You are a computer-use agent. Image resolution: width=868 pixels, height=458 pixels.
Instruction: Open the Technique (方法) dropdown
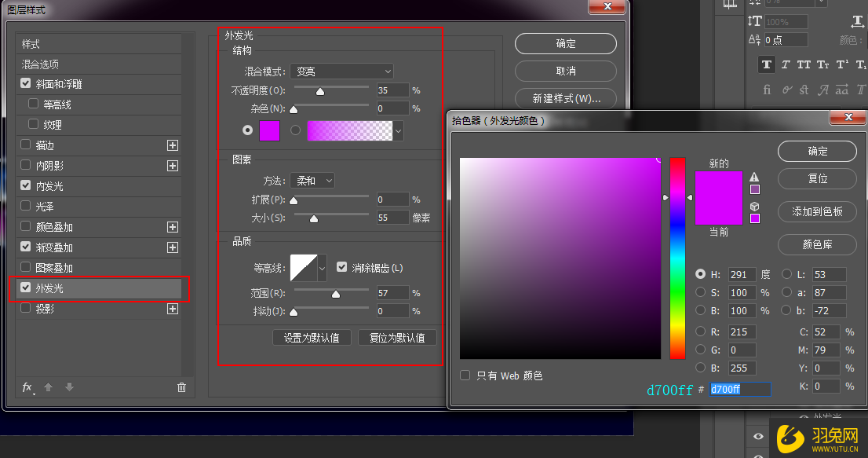[x=312, y=181]
